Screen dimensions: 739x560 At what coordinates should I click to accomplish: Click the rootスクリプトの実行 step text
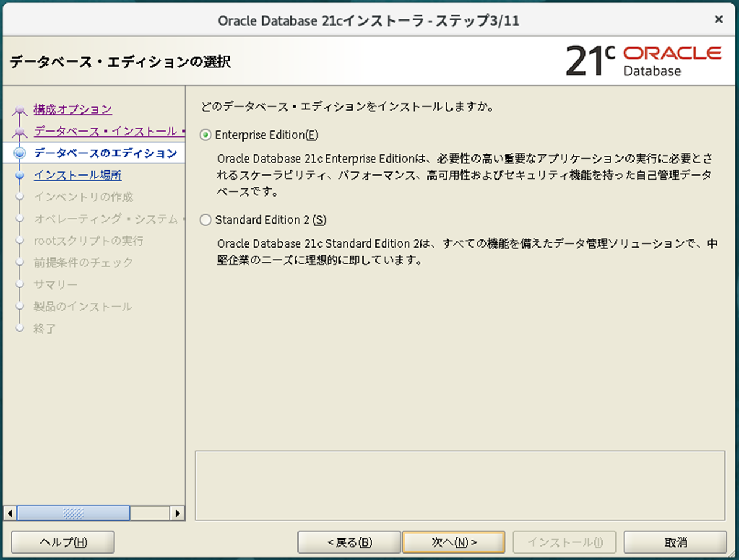[x=88, y=241]
